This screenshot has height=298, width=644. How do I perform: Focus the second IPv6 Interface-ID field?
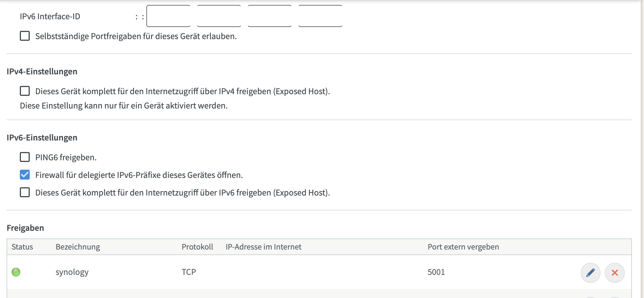pyautogui.click(x=219, y=16)
